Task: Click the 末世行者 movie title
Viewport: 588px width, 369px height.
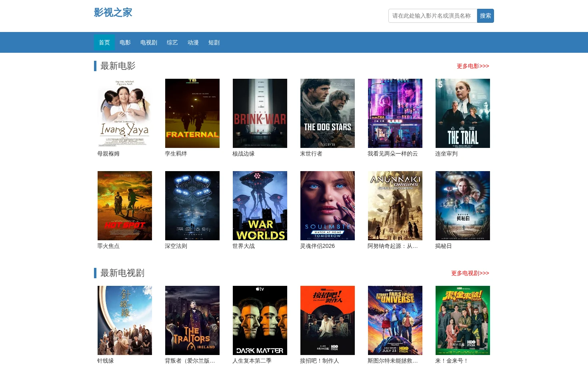Action: (311, 154)
